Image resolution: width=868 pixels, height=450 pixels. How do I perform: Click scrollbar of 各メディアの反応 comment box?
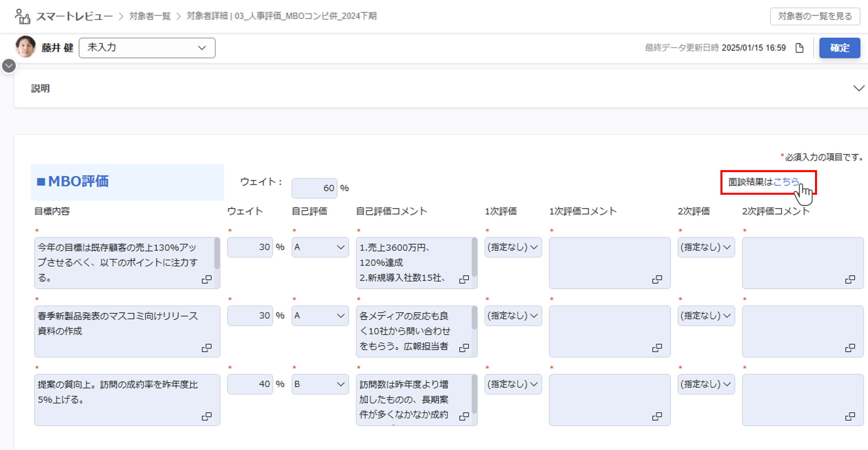pos(474,318)
